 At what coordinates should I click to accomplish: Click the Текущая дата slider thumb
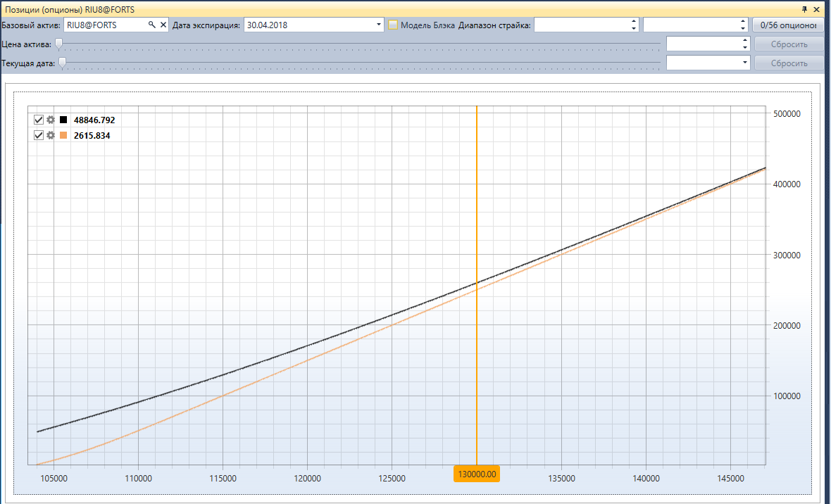(x=63, y=63)
